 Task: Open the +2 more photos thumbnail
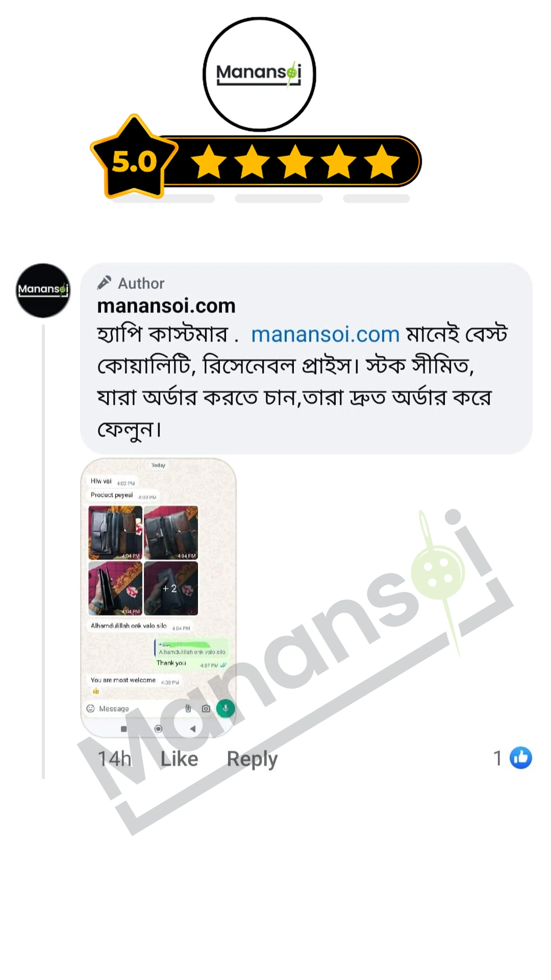(x=171, y=589)
